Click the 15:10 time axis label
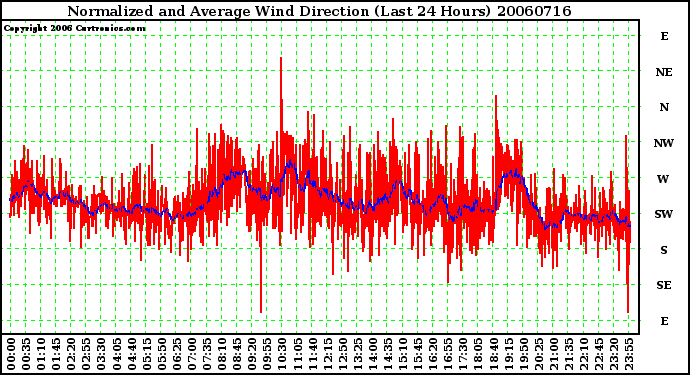 click(x=403, y=354)
